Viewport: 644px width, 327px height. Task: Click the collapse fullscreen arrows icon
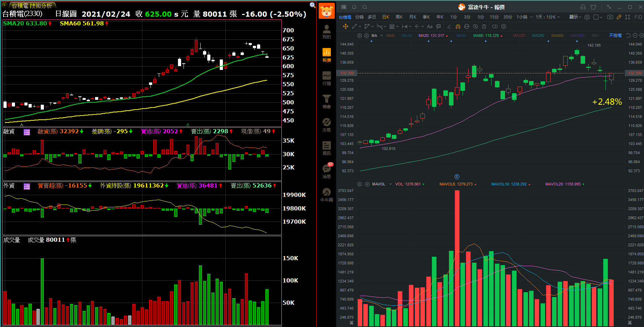coord(628,17)
